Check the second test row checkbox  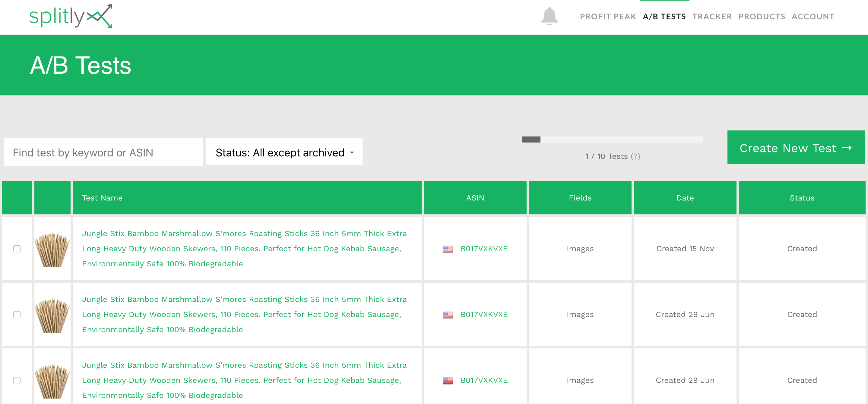(x=17, y=315)
